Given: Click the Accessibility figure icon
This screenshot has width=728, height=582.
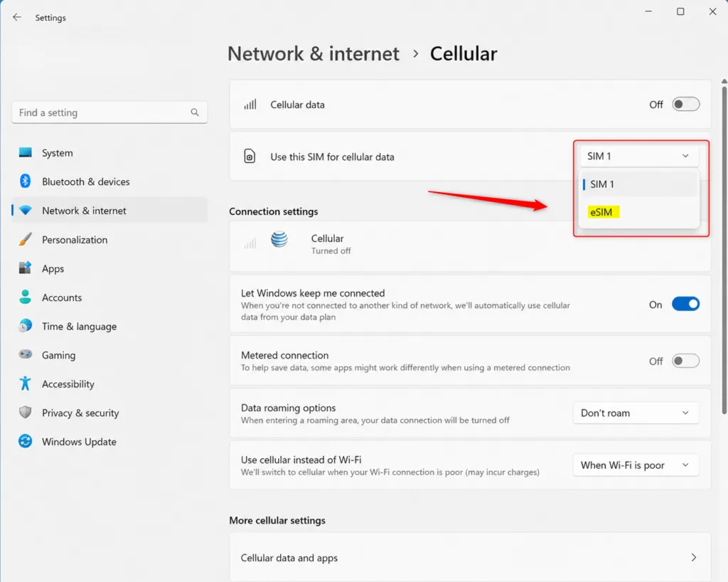Looking at the screenshot, I should click(25, 383).
